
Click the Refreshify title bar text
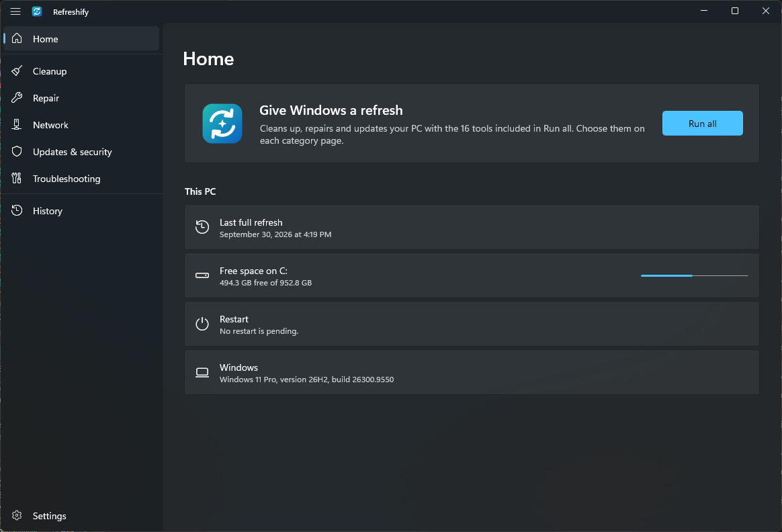click(x=71, y=12)
